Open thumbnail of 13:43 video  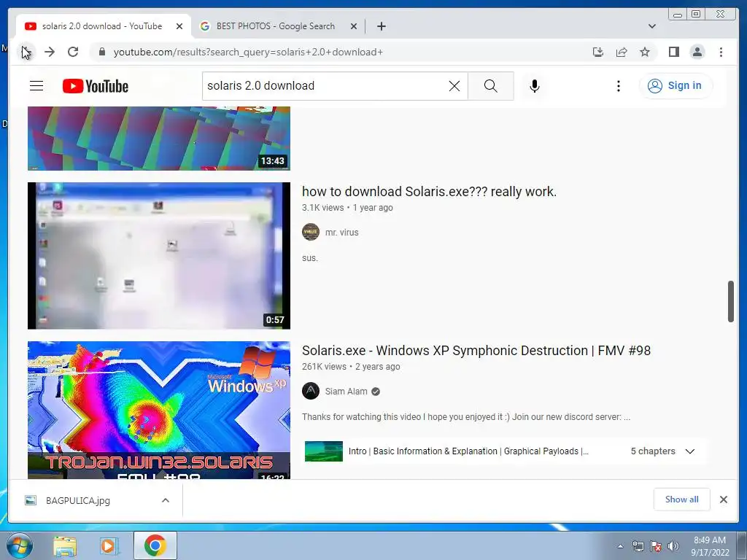(x=158, y=138)
